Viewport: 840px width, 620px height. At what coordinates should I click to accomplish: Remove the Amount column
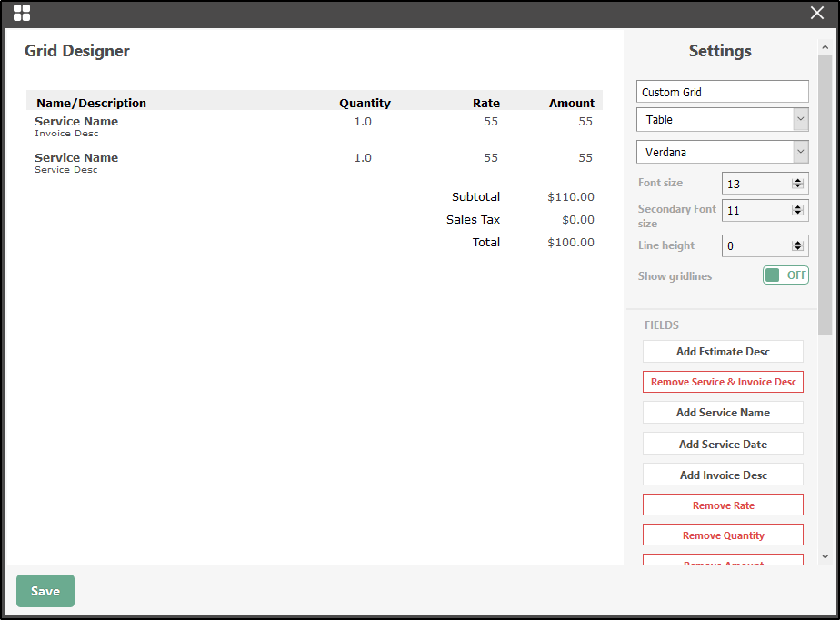pyautogui.click(x=722, y=561)
